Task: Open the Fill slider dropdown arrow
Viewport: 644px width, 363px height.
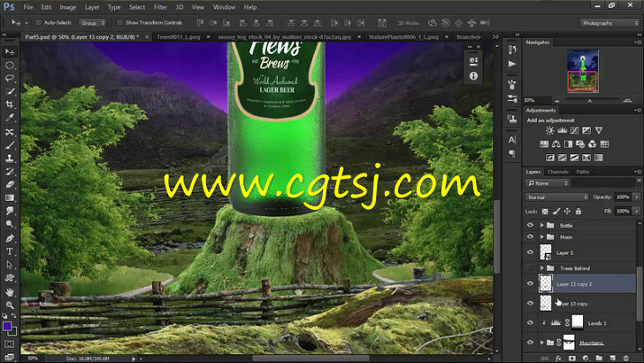Action: tap(636, 212)
